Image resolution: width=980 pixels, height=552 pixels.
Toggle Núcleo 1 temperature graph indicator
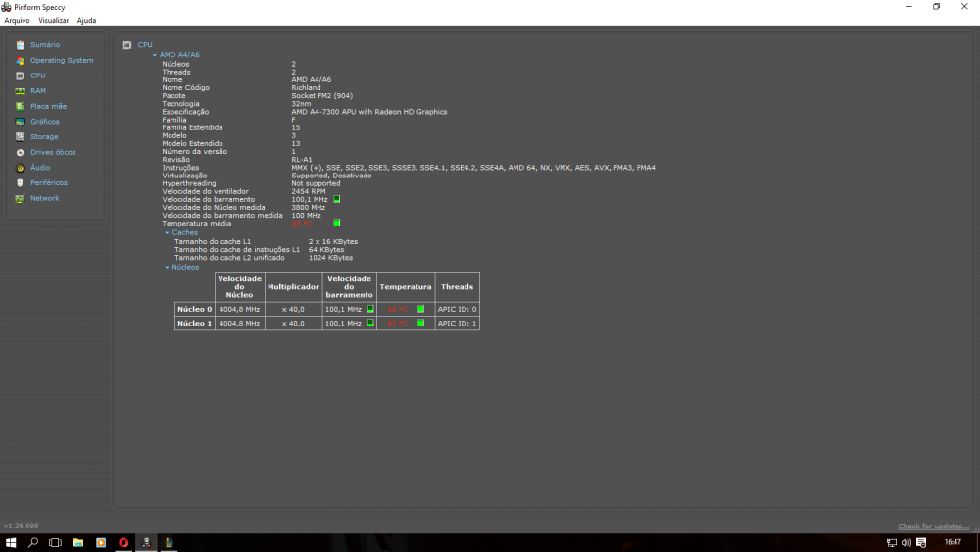420,323
